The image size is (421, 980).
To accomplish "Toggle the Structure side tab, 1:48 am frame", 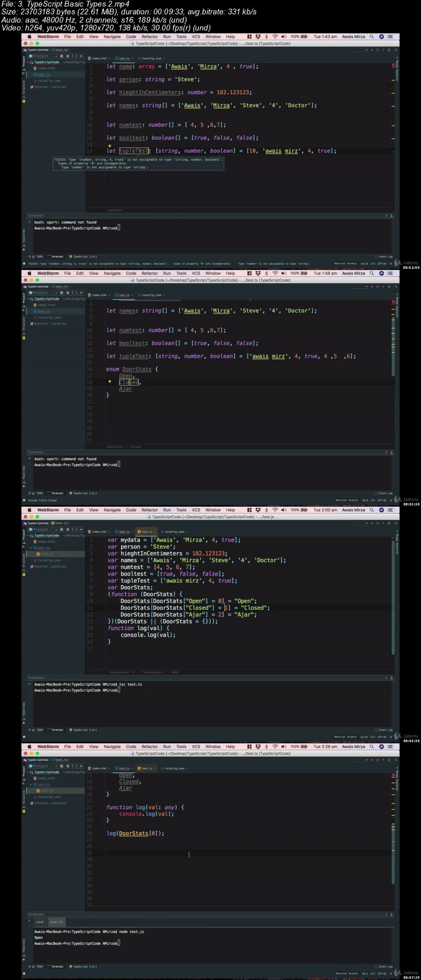I will coord(24,328).
